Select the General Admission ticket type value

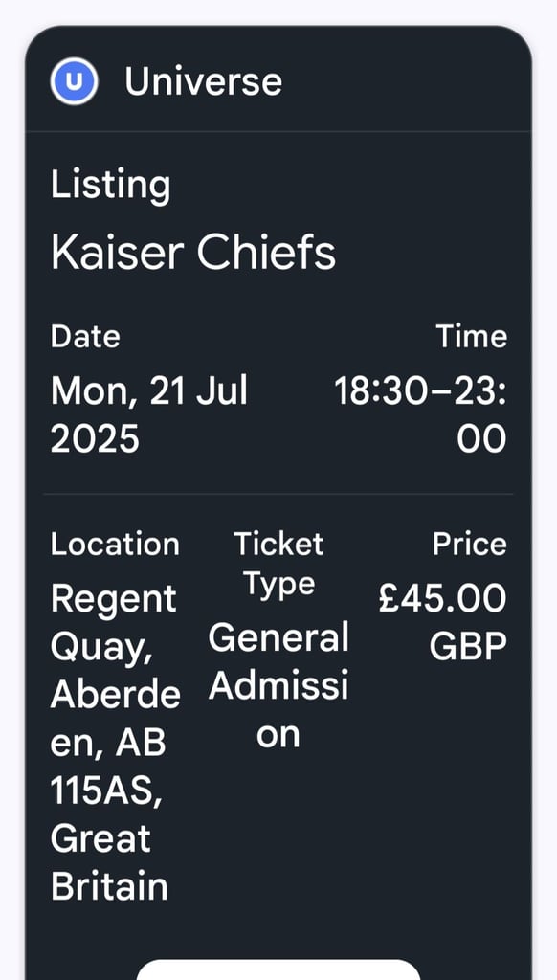(x=278, y=686)
